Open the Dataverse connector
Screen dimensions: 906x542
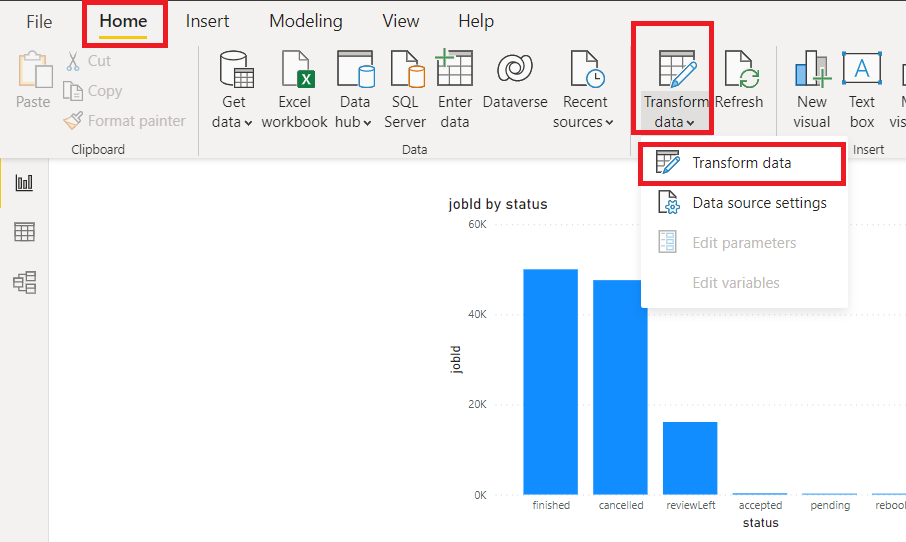(515, 81)
